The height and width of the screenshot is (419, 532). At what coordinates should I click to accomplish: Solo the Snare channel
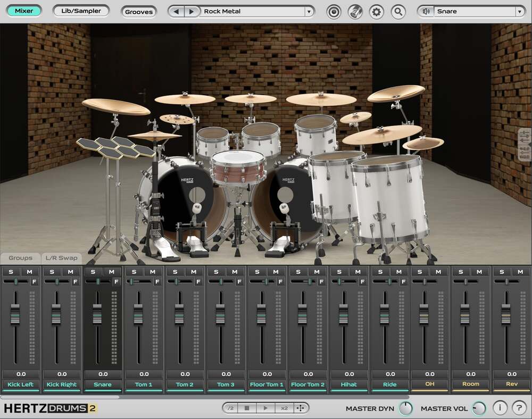click(92, 271)
